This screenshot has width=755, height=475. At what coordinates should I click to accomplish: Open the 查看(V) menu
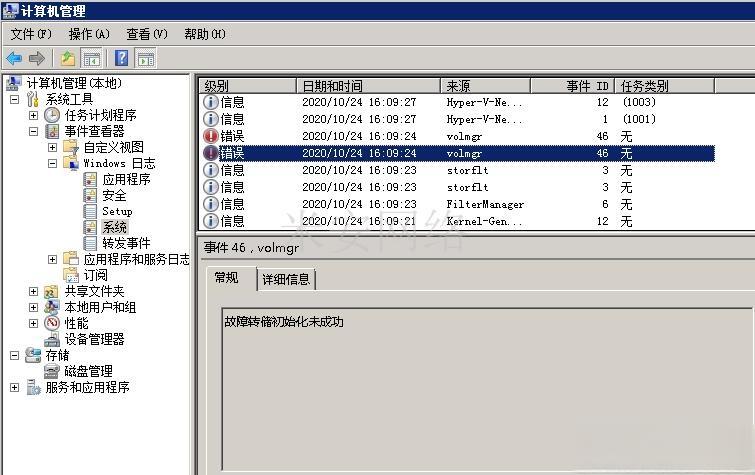[x=147, y=34]
